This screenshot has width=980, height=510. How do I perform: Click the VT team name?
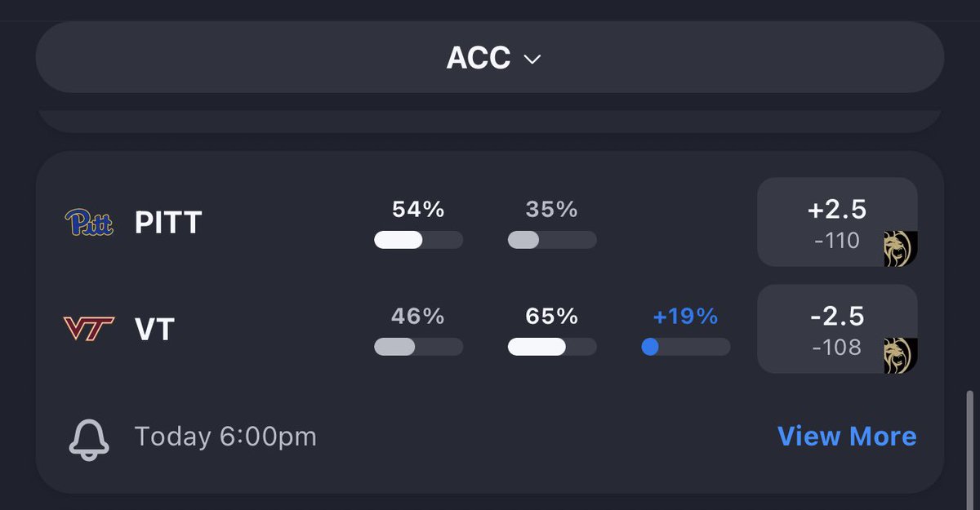(154, 330)
